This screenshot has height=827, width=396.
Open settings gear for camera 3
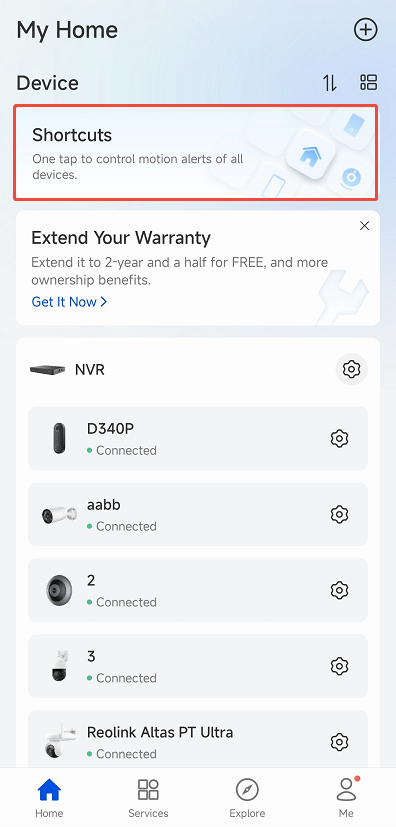pyautogui.click(x=339, y=666)
